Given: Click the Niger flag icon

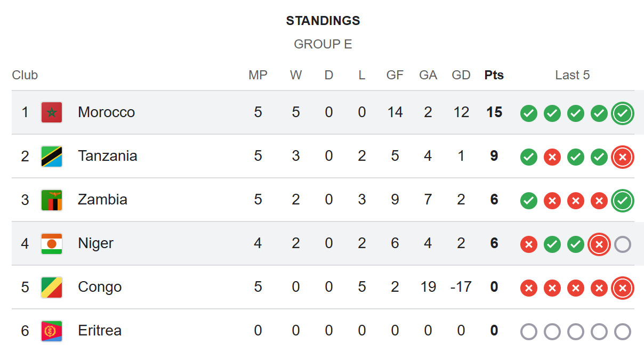Looking at the screenshot, I should (x=52, y=243).
